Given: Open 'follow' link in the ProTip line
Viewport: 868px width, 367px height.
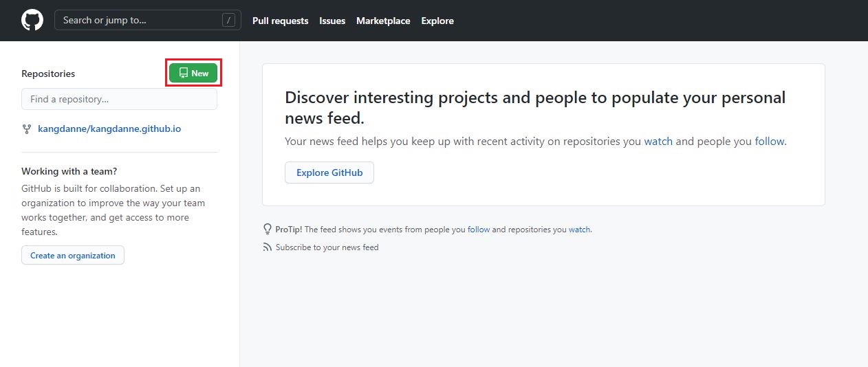Looking at the screenshot, I should (x=479, y=230).
